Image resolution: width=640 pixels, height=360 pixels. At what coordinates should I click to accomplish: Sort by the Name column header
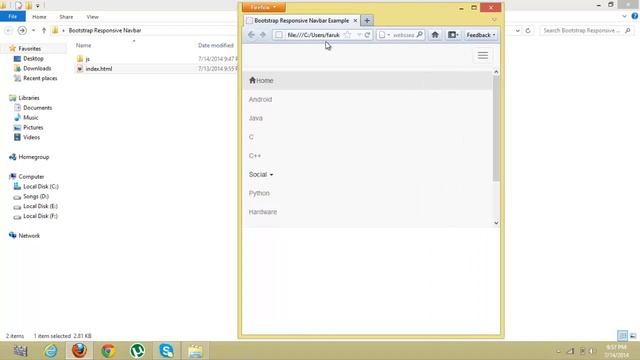tap(84, 45)
